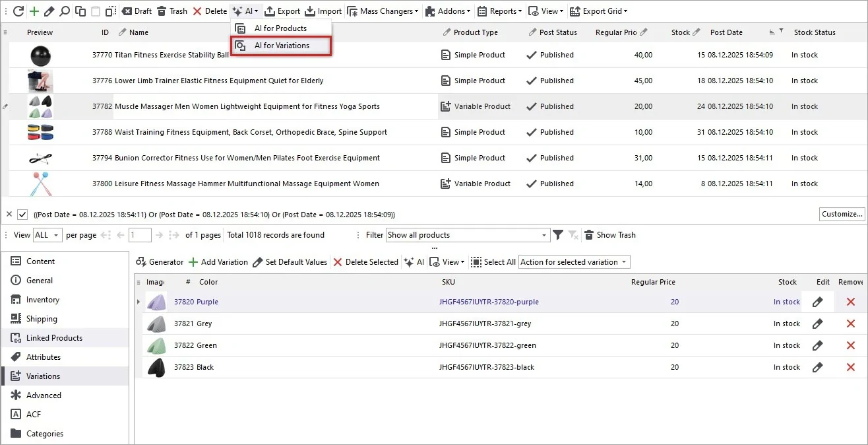Choose AI for Variations from the AI menu
This screenshot has height=445, width=868.
280,46
